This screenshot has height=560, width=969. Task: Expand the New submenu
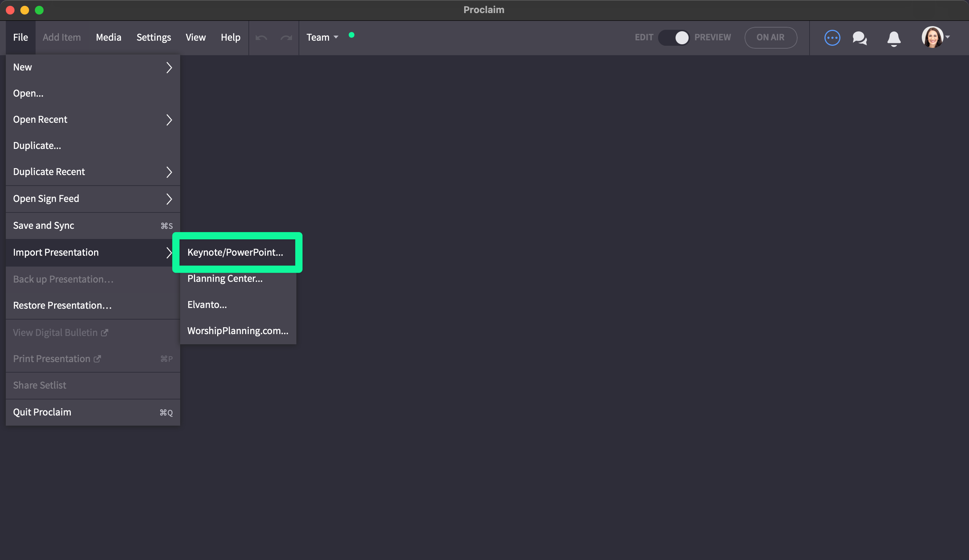(x=93, y=67)
